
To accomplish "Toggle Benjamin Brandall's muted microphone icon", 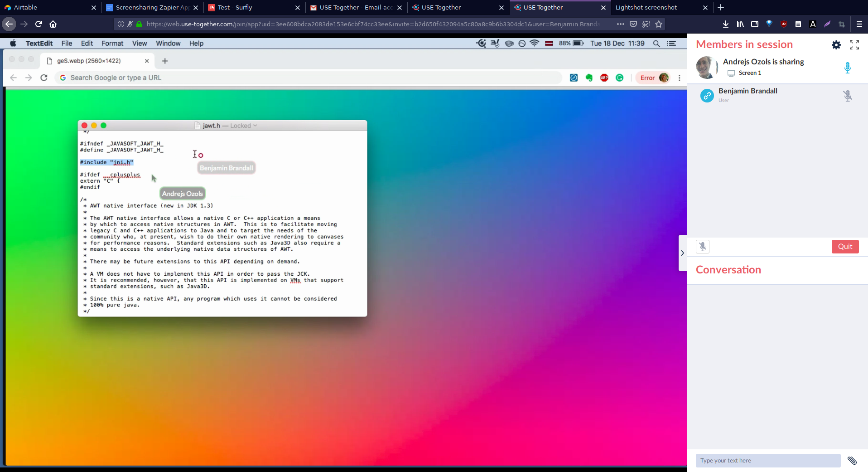I will tap(848, 96).
